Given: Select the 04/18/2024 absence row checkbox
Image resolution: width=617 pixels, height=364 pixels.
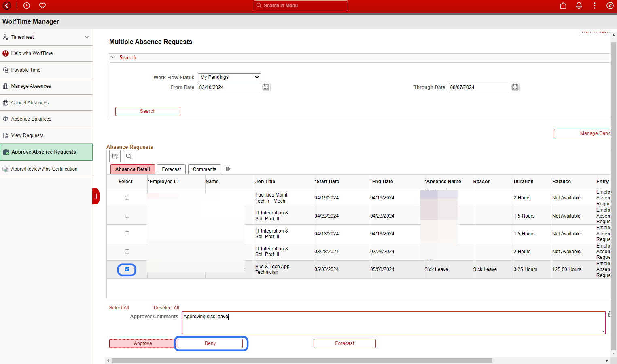Looking at the screenshot, I should point(127,233).
